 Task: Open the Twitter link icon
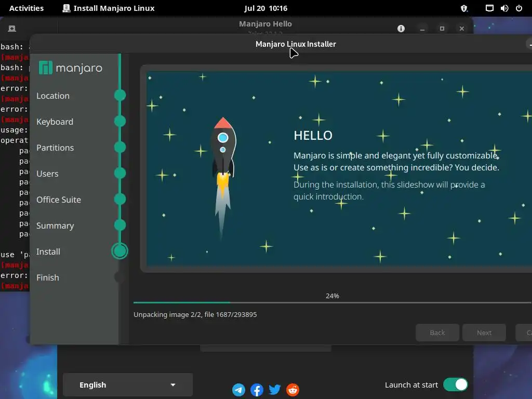click(x=275, y=390)
